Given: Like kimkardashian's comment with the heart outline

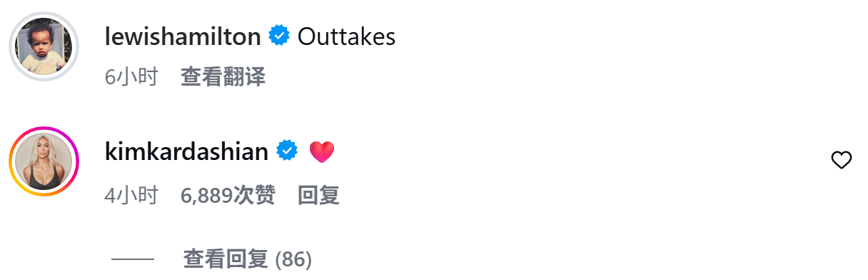Looking at the screenshot, I should pos(842,161).
